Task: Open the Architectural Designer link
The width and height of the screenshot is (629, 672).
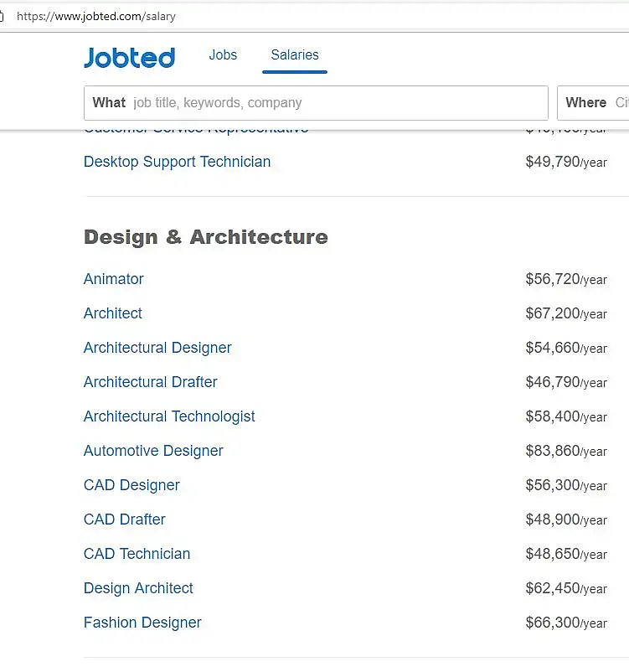Action: 157,348
